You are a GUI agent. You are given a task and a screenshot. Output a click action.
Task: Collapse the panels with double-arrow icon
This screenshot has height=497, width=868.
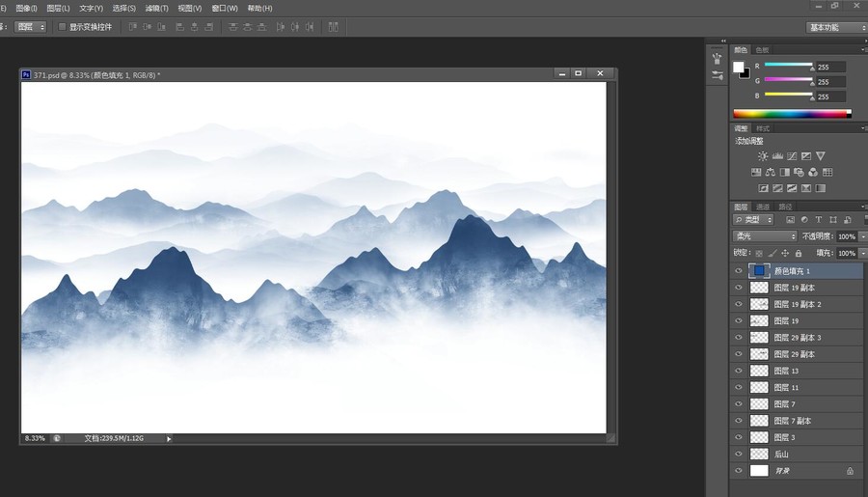click(x=723, y=41)
